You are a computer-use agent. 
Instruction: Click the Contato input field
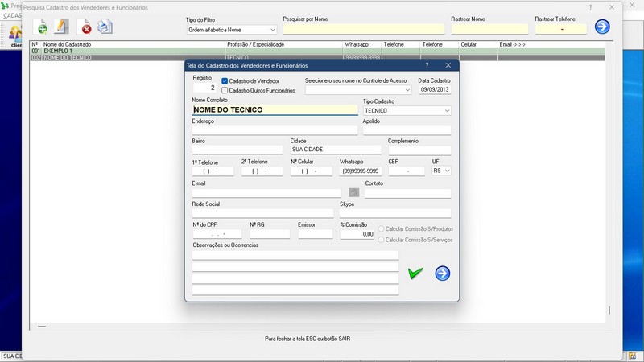pos(408,192)
